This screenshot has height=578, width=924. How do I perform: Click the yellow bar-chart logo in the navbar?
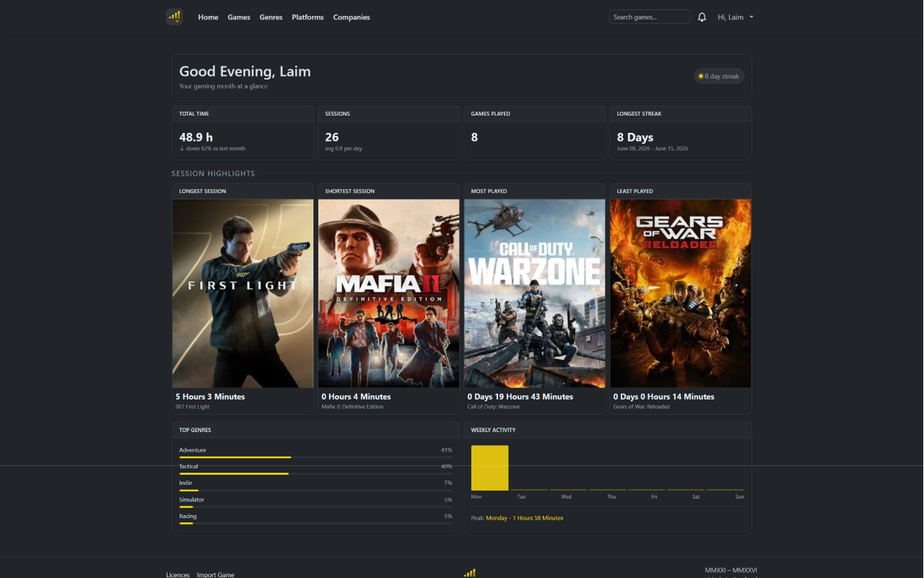point(174,17)
